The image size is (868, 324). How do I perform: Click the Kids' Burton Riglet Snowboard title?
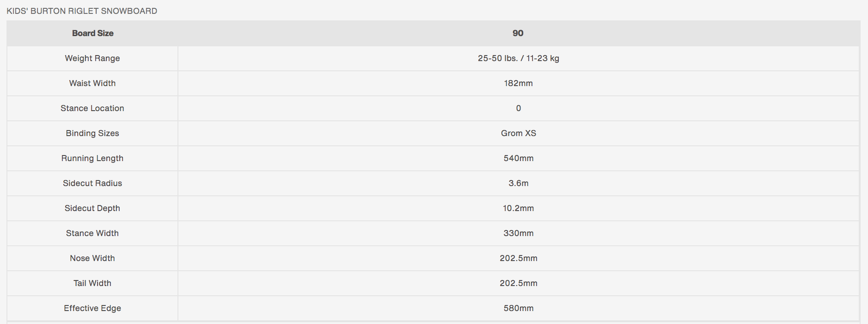click(x=82, y=11)
